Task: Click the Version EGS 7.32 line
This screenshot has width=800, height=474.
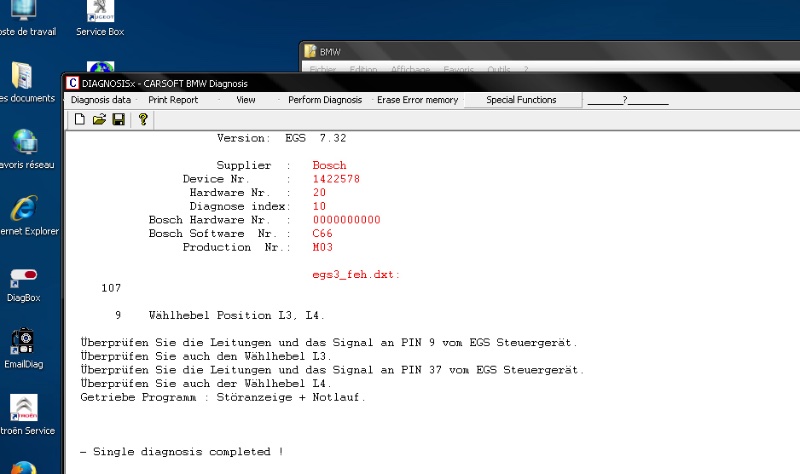Action: pos(282,138)
